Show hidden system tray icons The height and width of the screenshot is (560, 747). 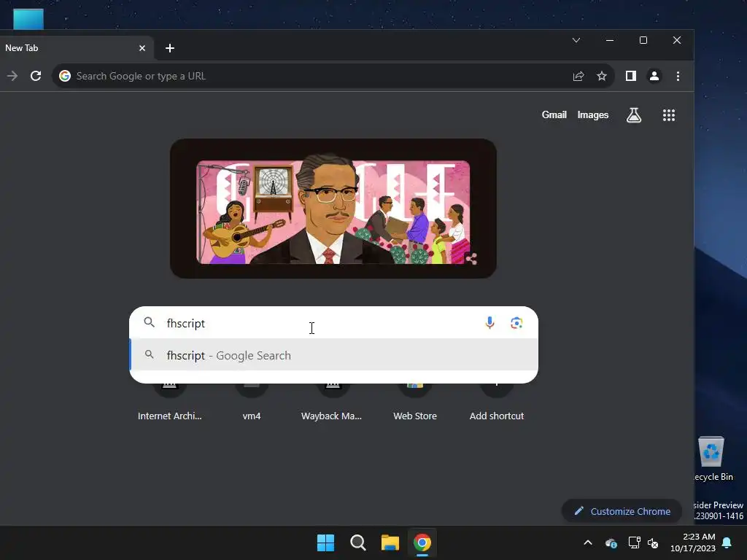point(588,542)
